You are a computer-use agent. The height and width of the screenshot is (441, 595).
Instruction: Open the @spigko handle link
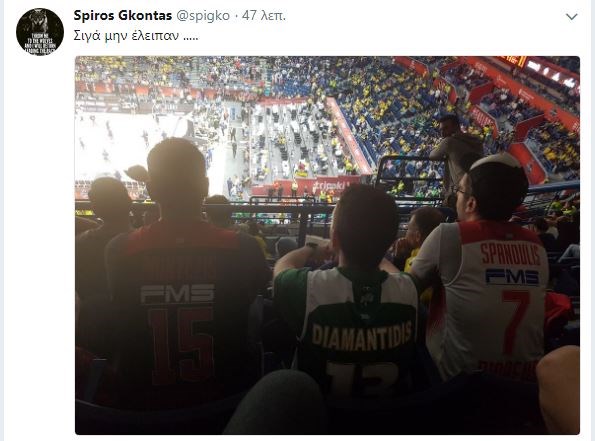(x=203, y=16)
